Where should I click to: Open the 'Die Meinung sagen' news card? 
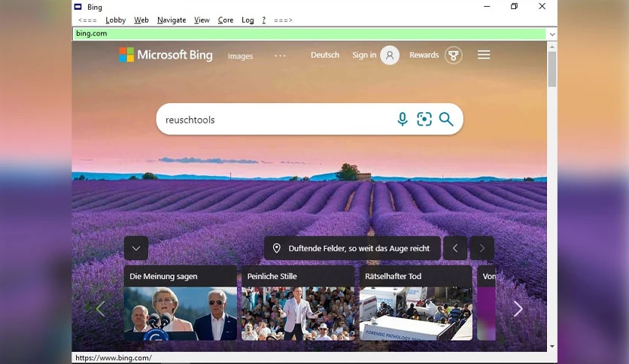point(181,302)
